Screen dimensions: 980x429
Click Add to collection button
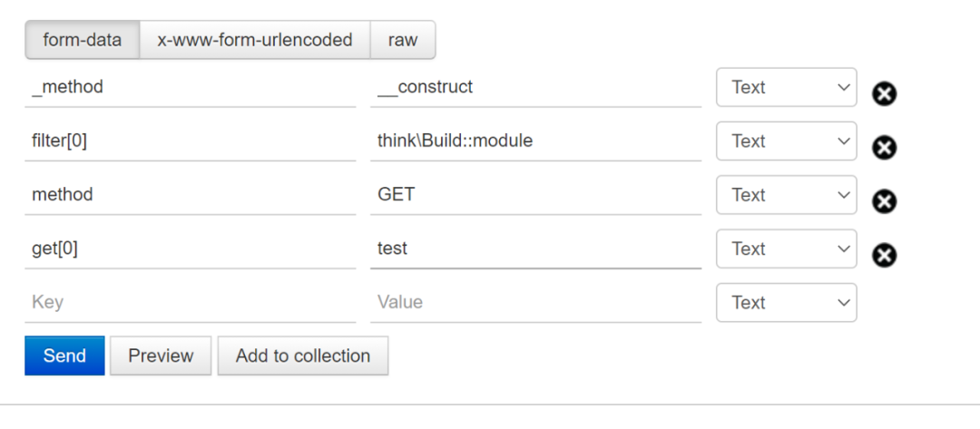click(x=303, y=356)
